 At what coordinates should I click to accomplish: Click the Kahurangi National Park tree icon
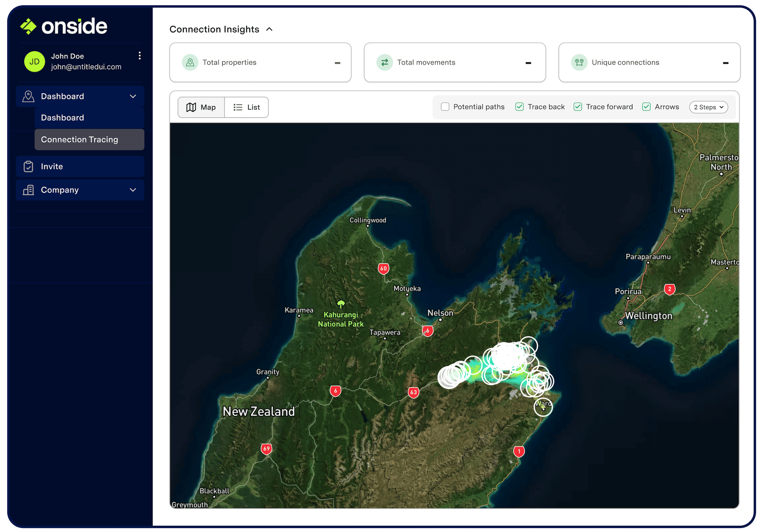tap(341, 304)
